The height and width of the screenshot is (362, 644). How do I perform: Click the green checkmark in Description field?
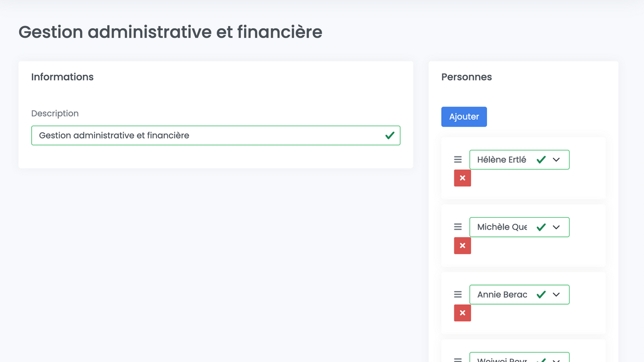pos(389,135)
